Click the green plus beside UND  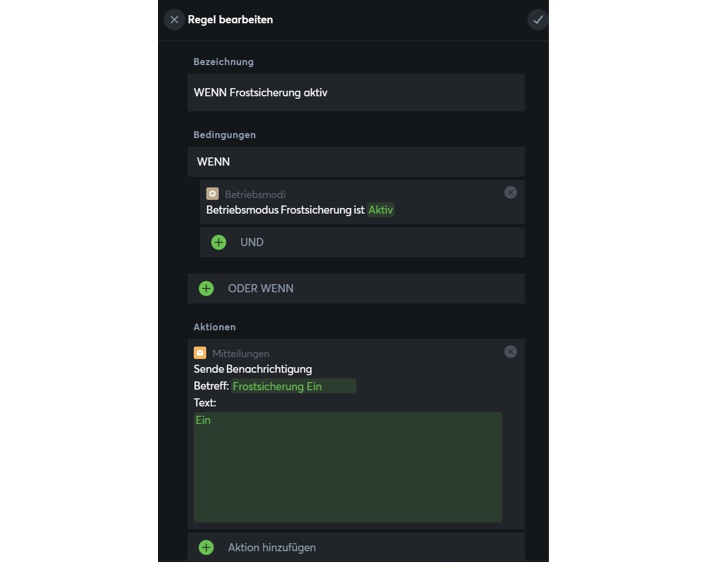tap(219, 242)
